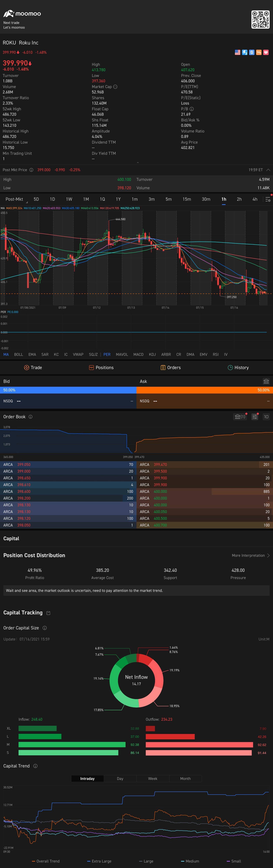Toggle the RSI sub-indicator
Screen dimensions: 273x868
click(216, 354)
